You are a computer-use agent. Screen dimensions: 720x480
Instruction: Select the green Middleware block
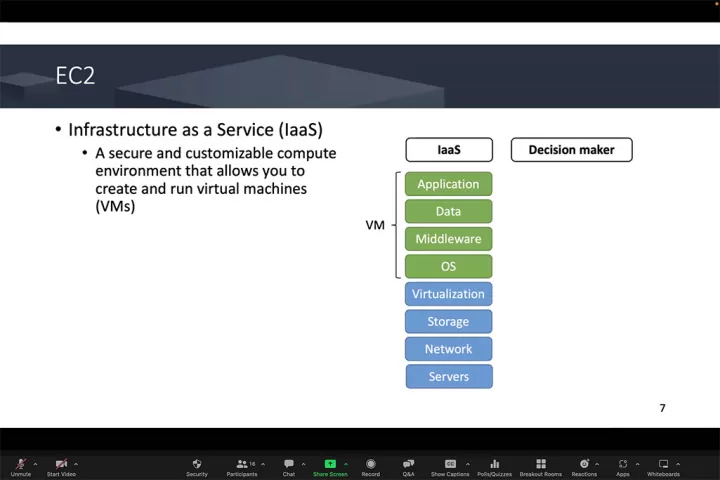click(x=449, y=239)
